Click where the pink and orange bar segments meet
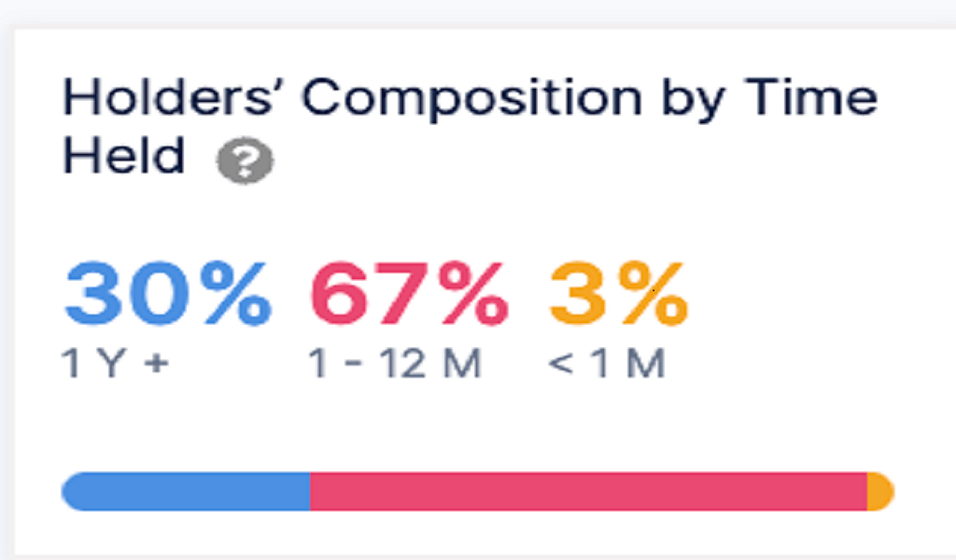The height and width of the screenshot is (560, 956). (867, 491)
